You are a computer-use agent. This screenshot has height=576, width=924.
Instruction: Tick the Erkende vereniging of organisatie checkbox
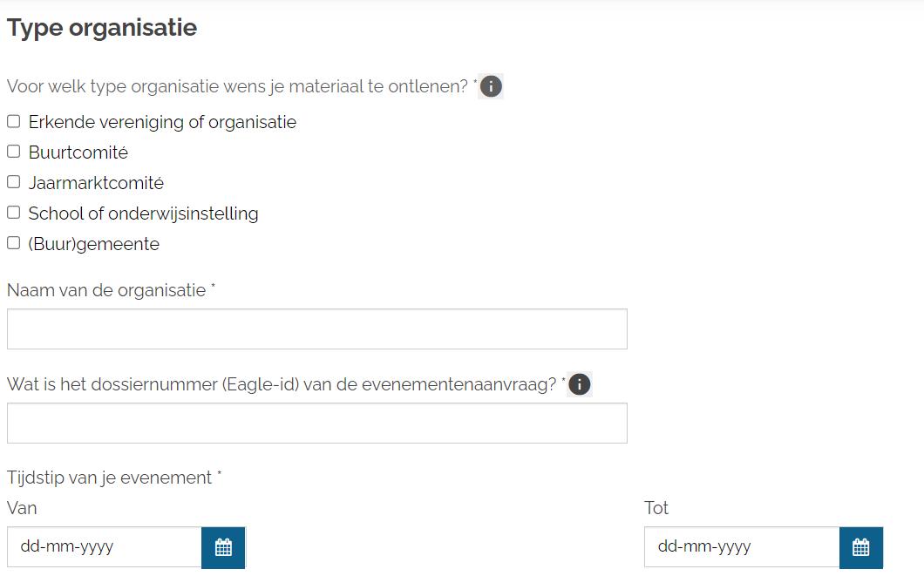pyautogui.click(x=14, y=122)
